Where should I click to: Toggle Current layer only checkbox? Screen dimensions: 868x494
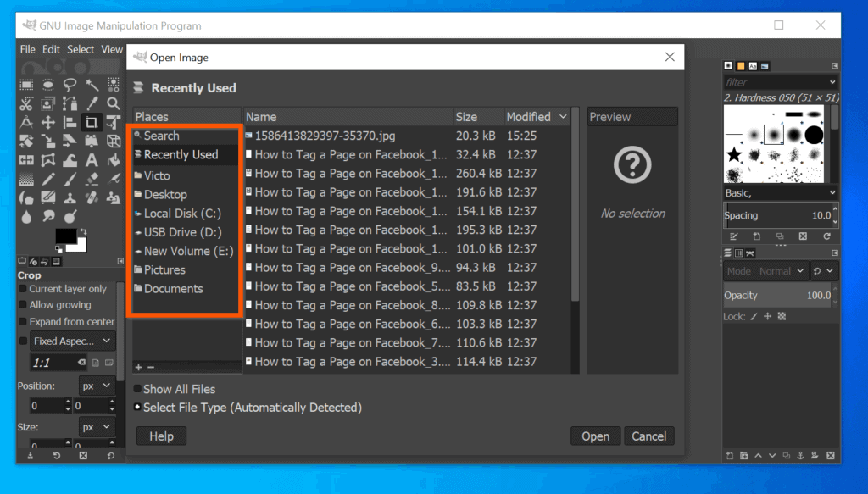tap(23, 289)
